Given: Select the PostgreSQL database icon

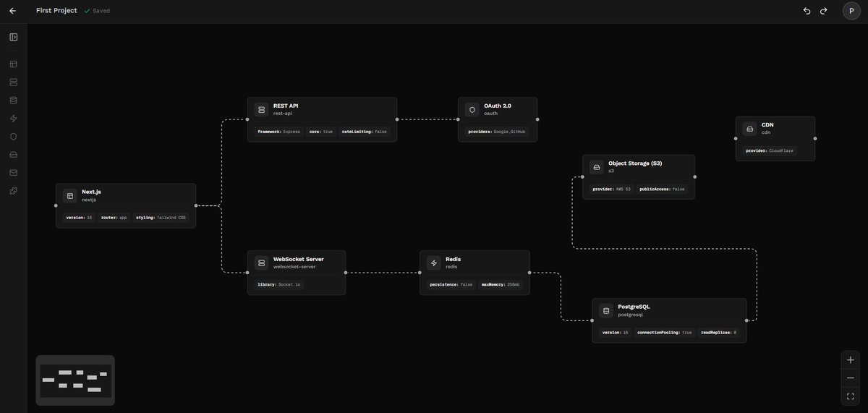Looking at the screenshot, I should point(605,311).
